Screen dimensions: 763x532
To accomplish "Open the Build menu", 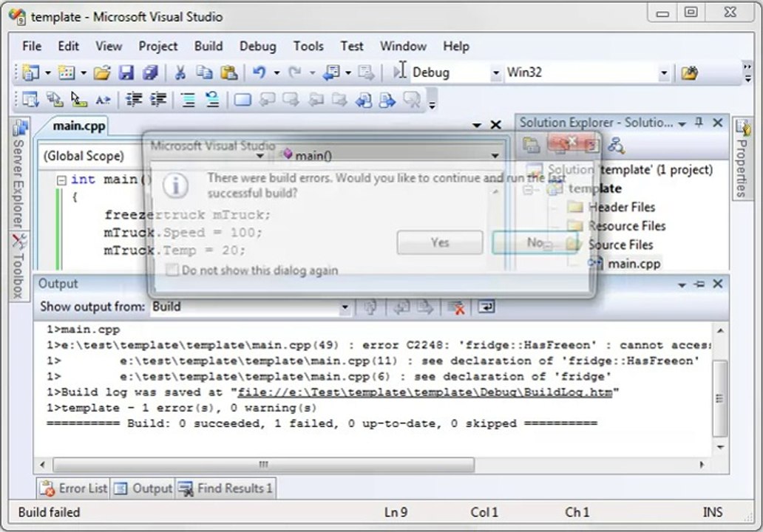I will coord(208,47).
